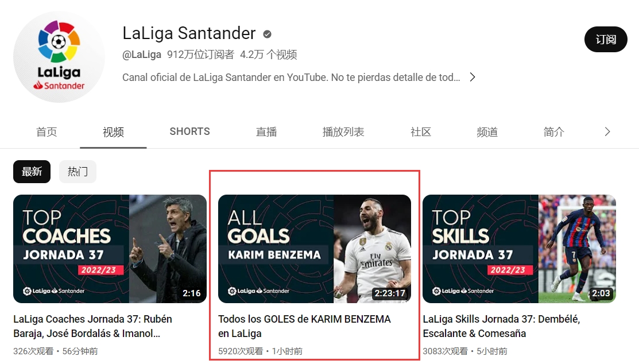Open the 社区 tab
This screenshot has width=639, height=364.
[421, 131]
